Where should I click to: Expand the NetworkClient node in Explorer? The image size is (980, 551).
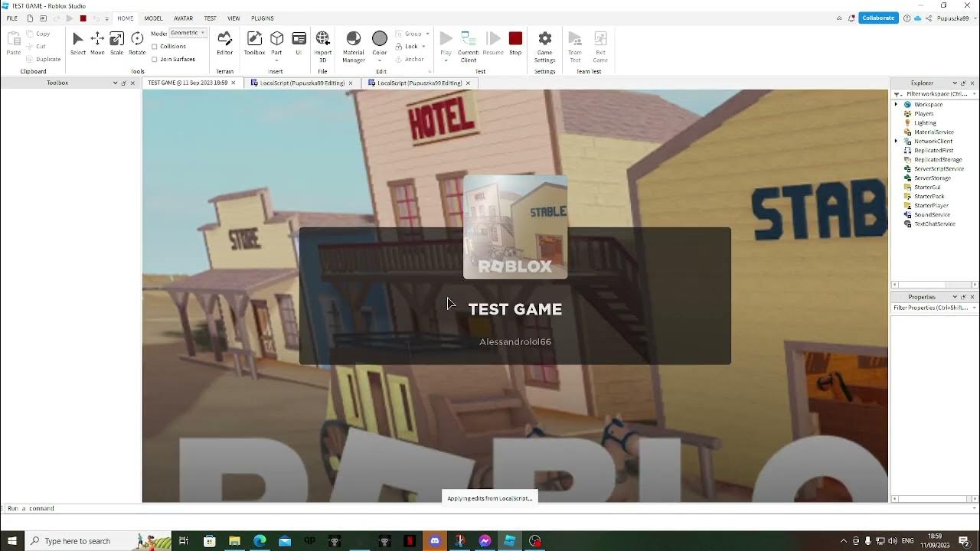click(897, 142)
